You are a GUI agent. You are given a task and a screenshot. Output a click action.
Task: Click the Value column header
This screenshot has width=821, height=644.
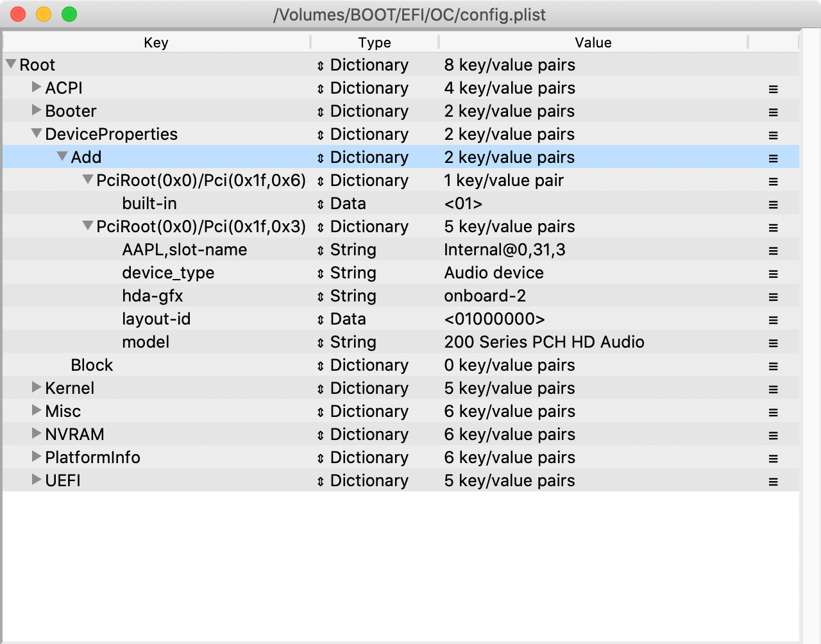(593, 42)
